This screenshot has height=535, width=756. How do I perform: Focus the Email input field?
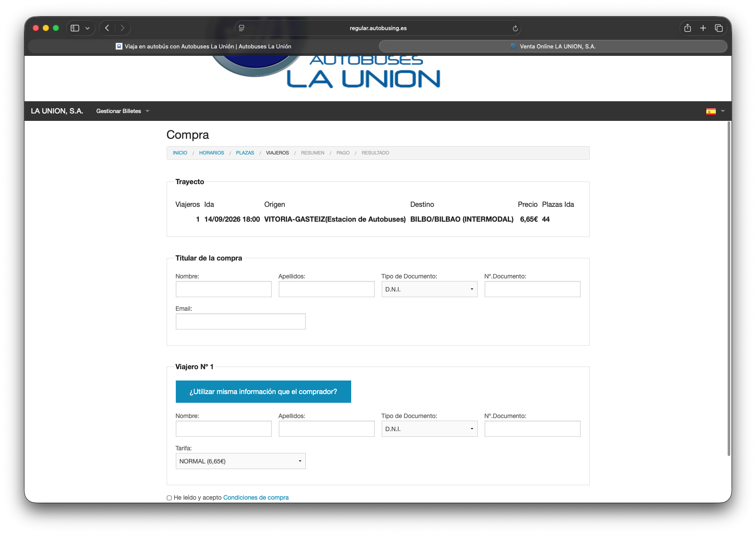(240, 321)
